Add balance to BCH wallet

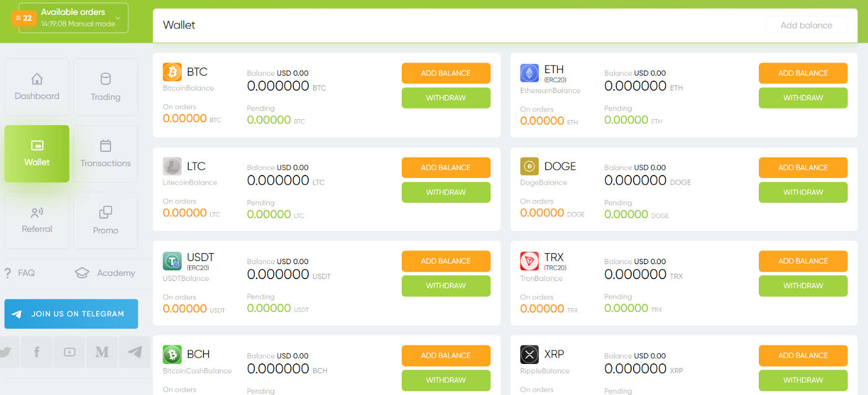(446, 355)
